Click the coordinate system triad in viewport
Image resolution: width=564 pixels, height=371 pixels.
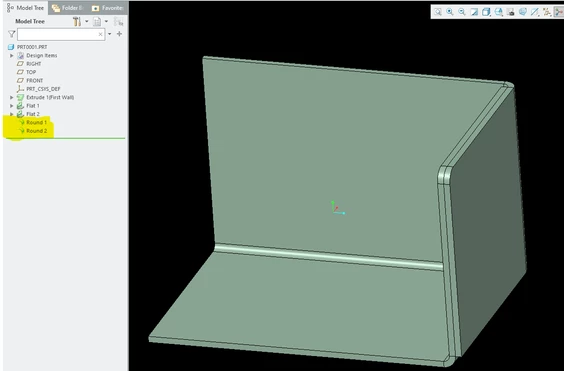pyautogui.click(x=338, y=208)
